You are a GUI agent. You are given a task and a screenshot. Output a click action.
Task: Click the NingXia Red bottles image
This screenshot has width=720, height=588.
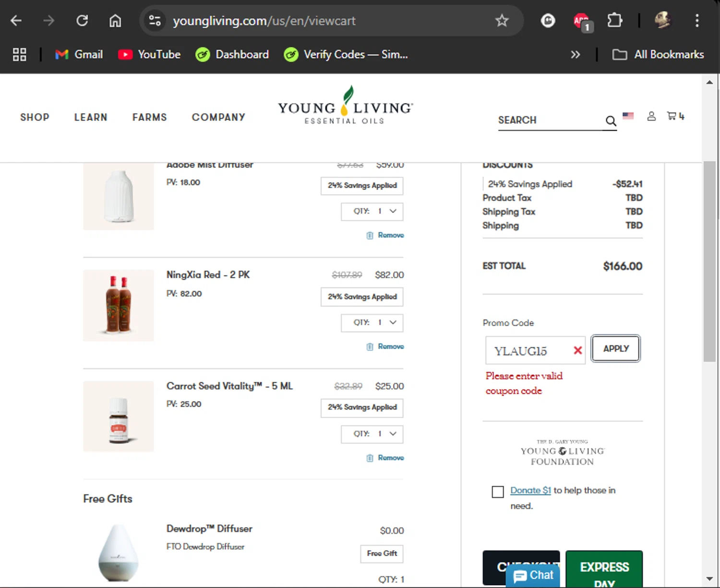pos(119,306)
